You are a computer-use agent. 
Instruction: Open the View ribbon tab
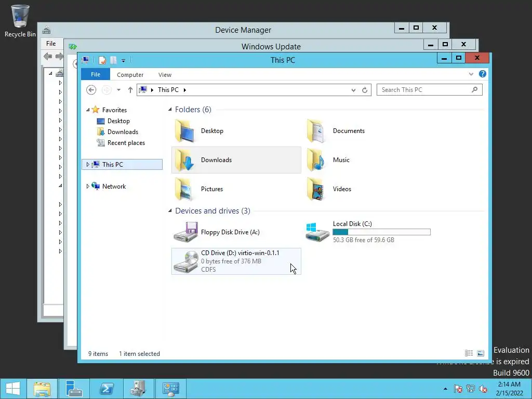pos(165,75)
